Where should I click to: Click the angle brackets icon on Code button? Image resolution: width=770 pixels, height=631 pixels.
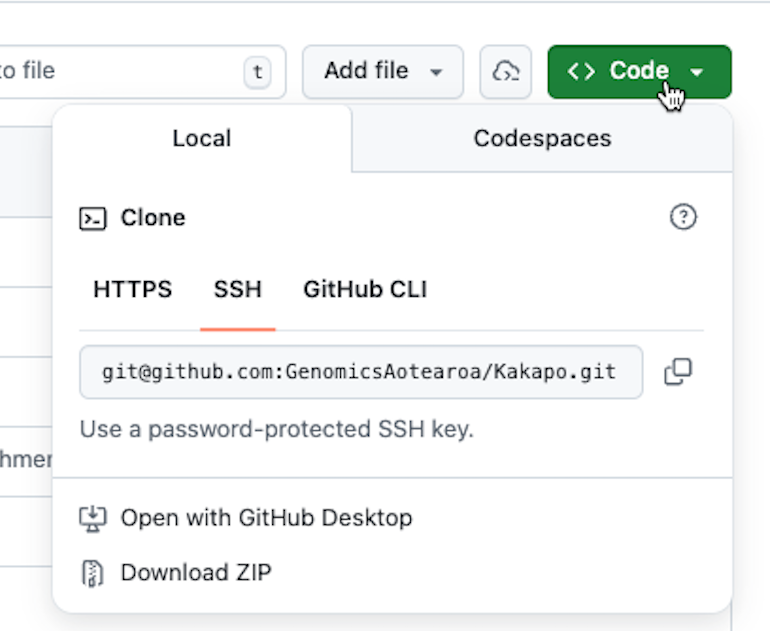[581, 71]
